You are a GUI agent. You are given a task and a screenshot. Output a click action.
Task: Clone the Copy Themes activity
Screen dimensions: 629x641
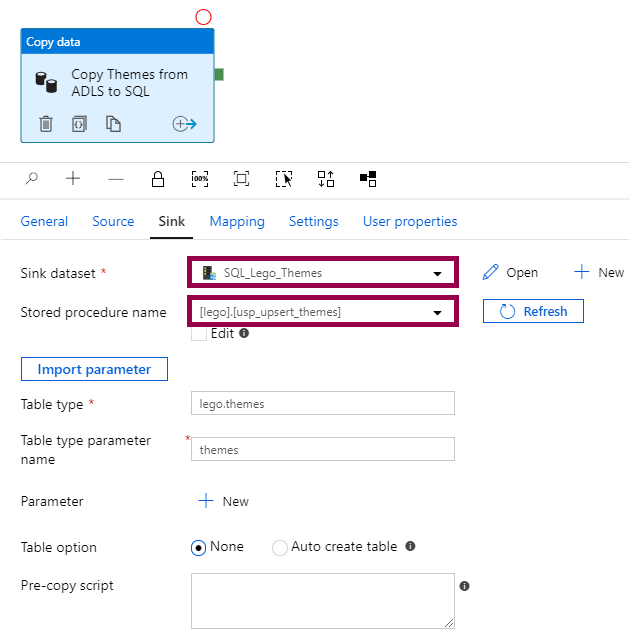(x=114, y=124)
